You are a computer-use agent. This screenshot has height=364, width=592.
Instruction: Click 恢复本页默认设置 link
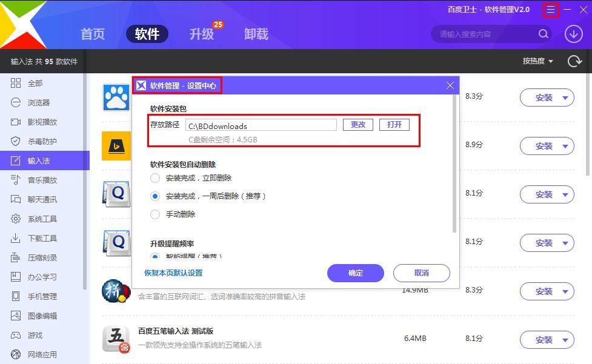(x=173, y=273)
